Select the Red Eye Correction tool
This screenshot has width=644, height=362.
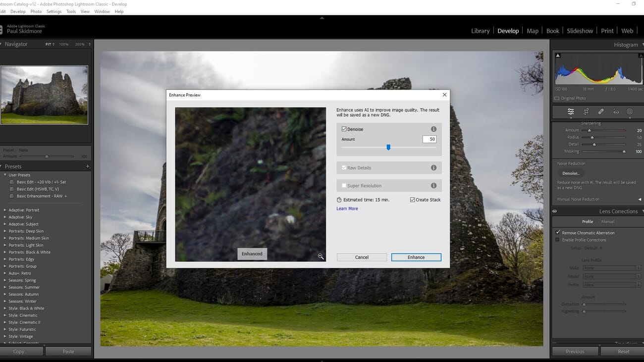pos(616,112)
